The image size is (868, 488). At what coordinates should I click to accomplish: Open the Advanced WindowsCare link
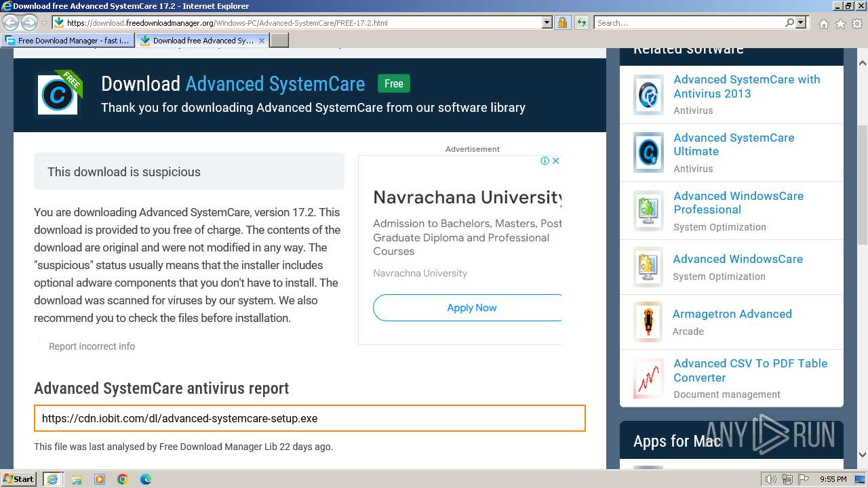[738, 259]
